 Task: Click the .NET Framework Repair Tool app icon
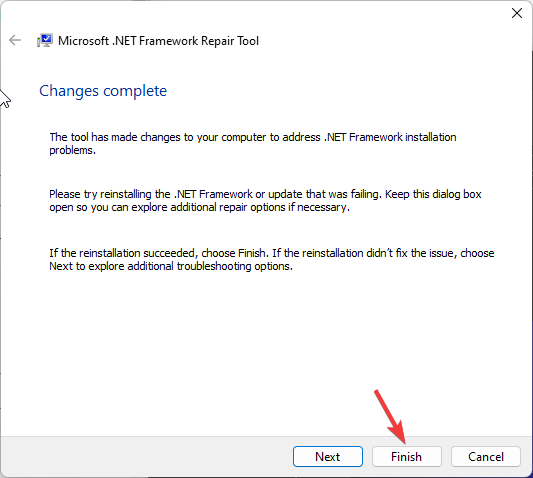click(x=45, y=40)
